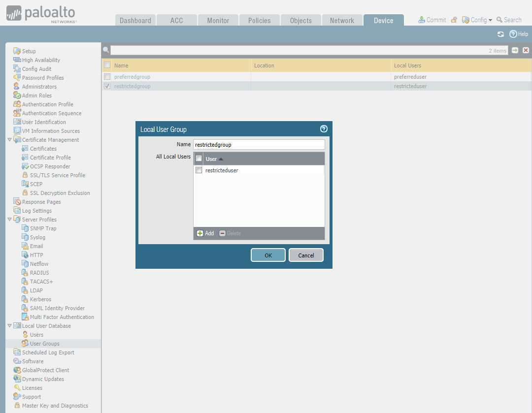Open the Objects tab

(x=300, y=20)
